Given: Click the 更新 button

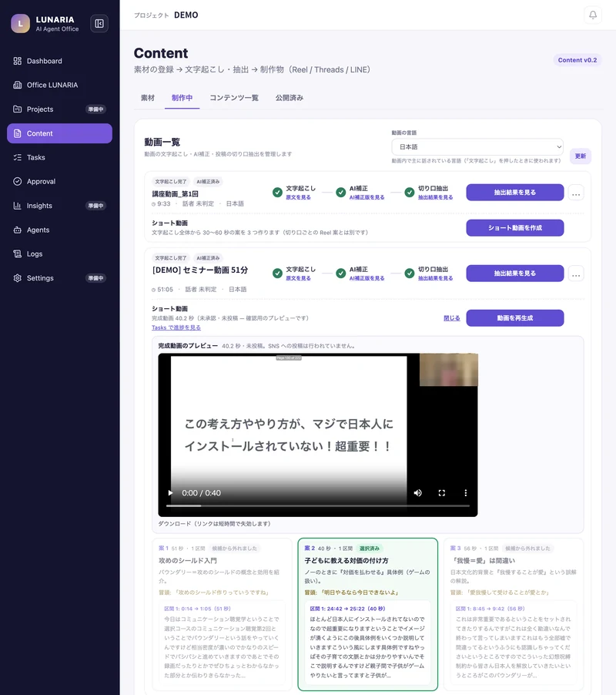Looking at the screenshot, I should point(580,156).
